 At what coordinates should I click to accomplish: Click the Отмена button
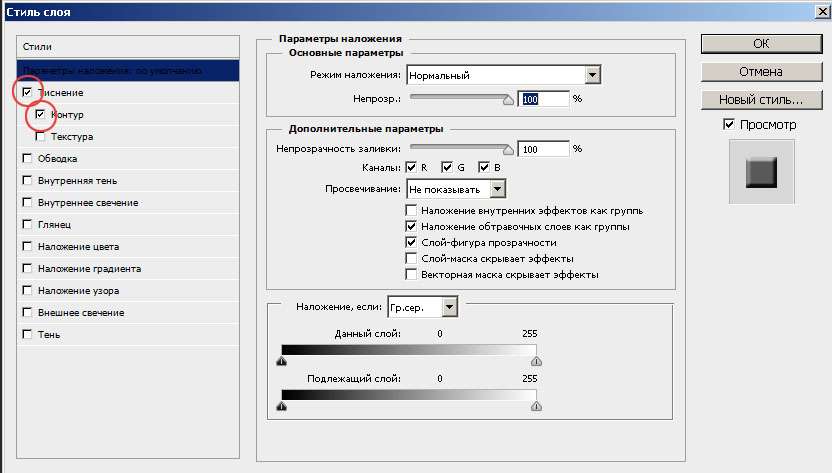pos(761,72)
